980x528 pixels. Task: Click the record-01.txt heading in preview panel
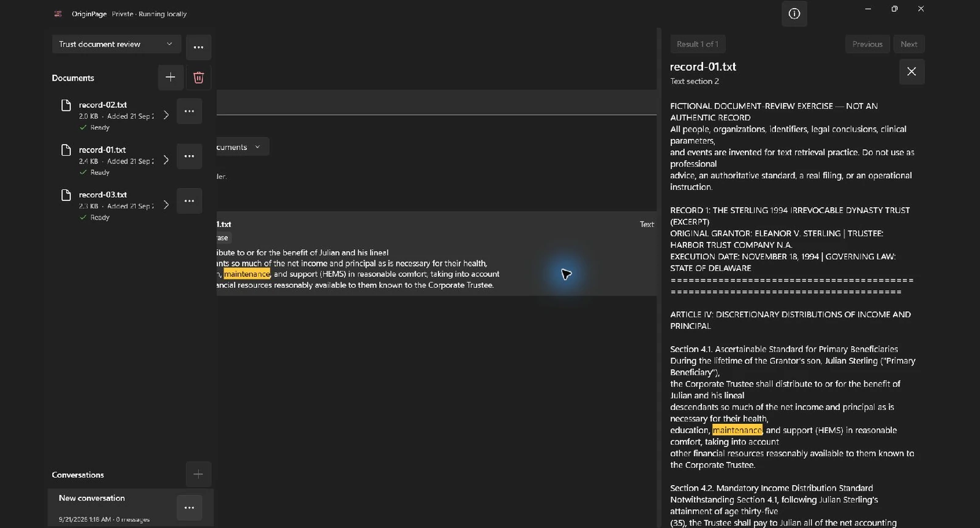coord(703,67)
